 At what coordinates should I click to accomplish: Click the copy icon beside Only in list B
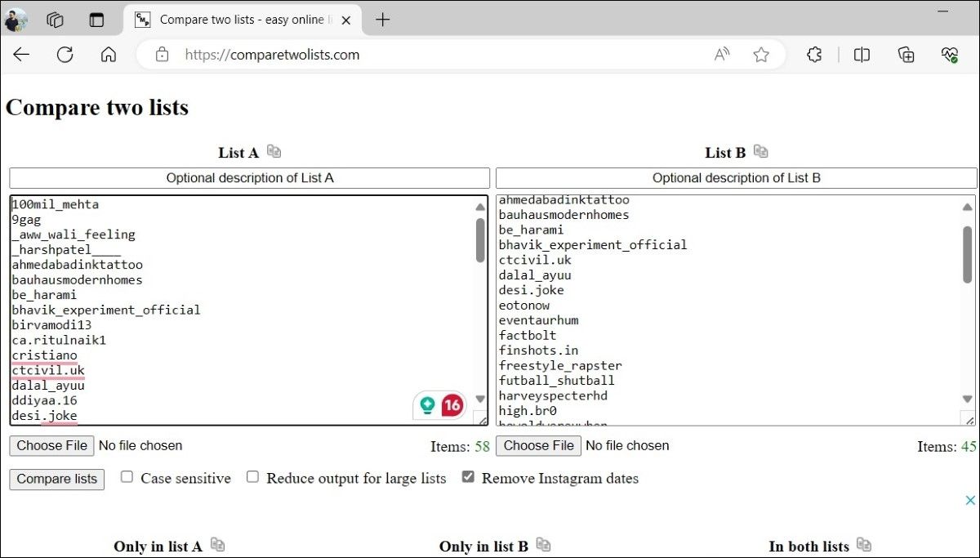coord(543,545)
